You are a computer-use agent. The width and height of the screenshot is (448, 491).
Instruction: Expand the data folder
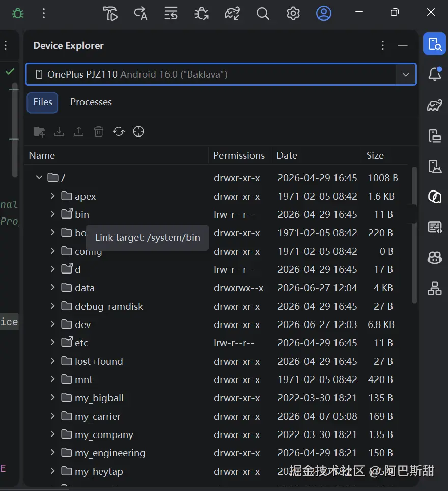(52, 287)
